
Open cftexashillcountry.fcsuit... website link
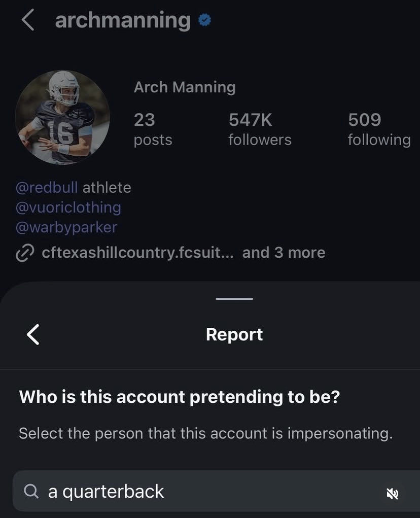coord(137,253)
